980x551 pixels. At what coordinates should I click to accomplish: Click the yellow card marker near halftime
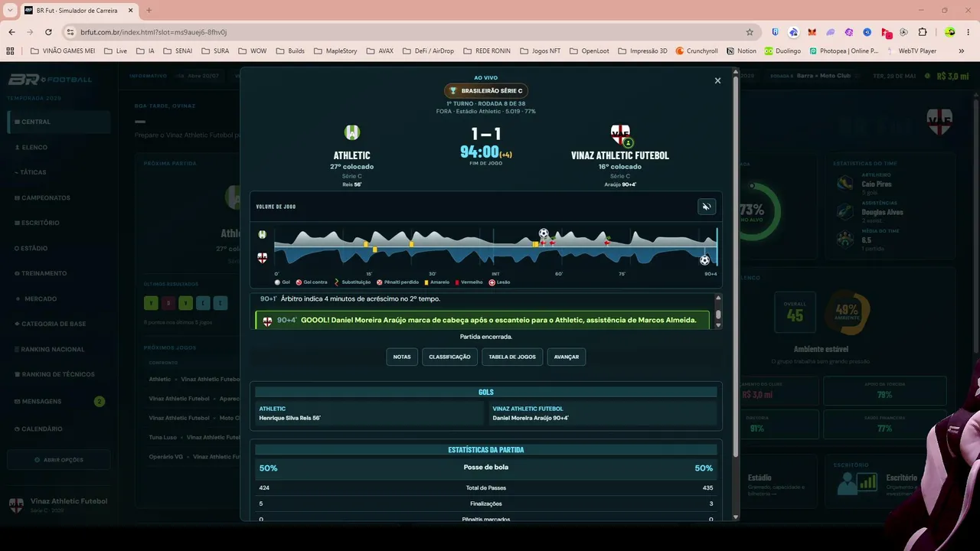[x=535, y=244]
